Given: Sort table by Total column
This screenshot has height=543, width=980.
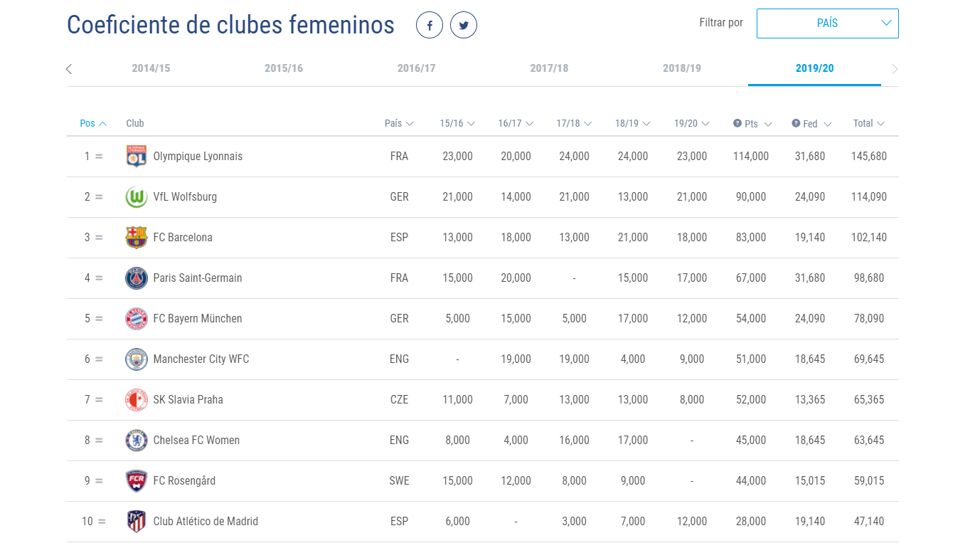Looking at the screenshot, I should pos(869,123).
